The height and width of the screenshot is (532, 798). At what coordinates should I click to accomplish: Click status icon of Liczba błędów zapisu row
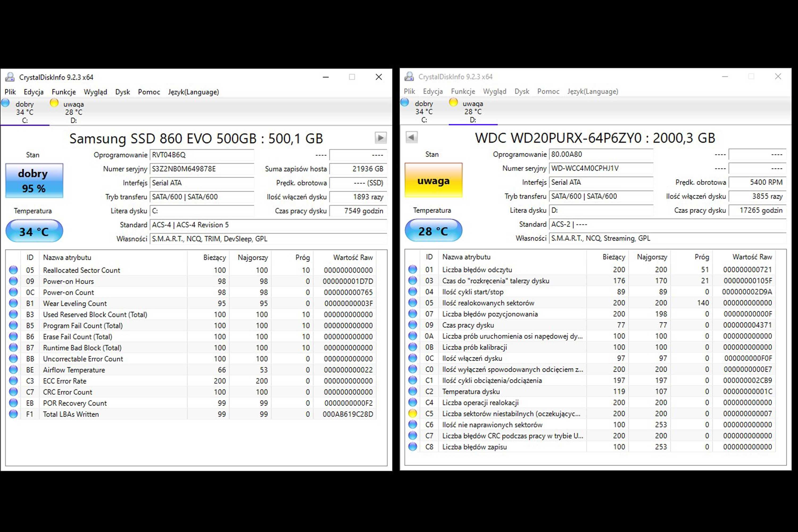click(x=413, y=447)
